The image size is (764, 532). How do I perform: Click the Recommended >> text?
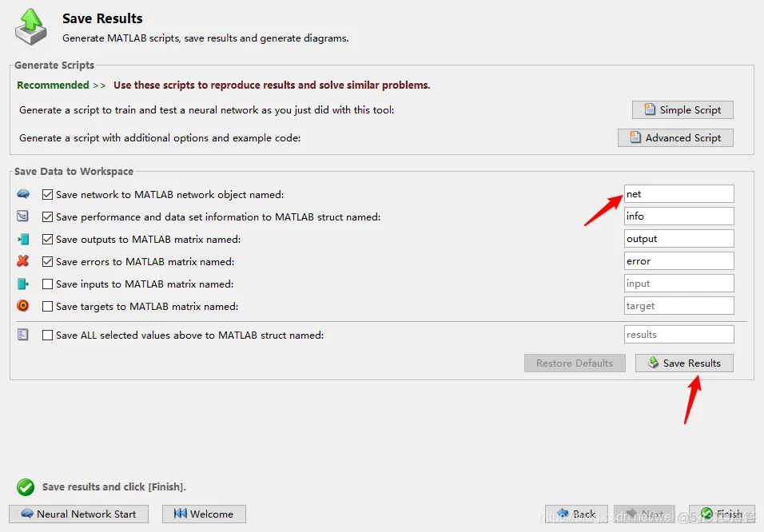62,85
